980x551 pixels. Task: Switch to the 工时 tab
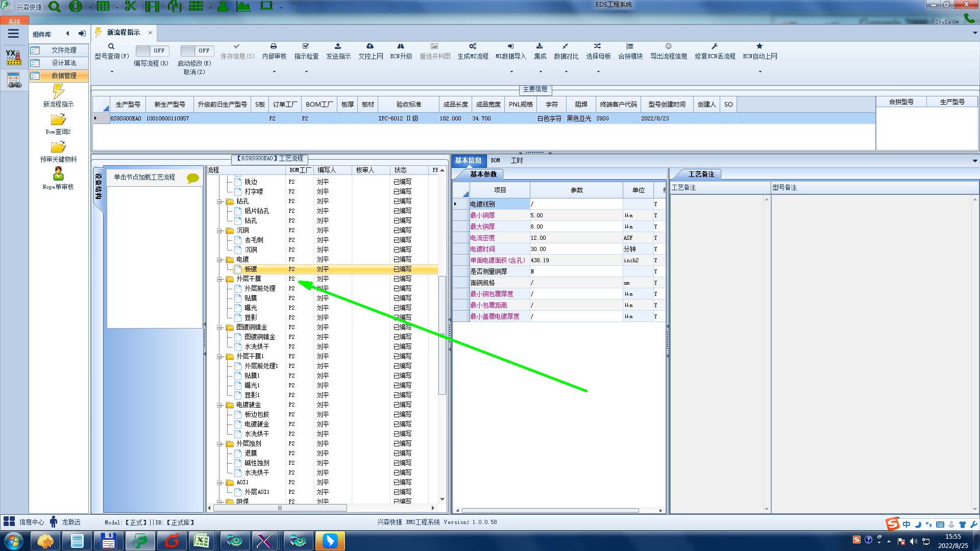pyautogui.click(x=517, y=160)
